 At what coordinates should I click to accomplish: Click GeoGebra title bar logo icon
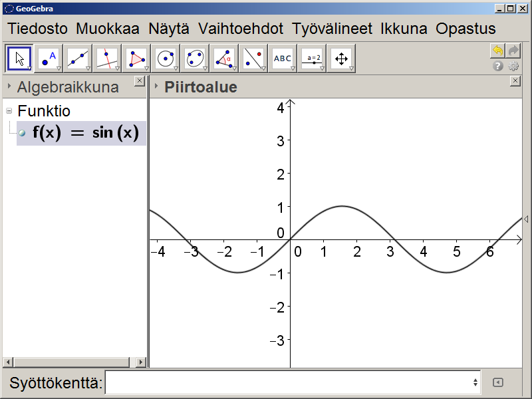click(x=9, y=9)
